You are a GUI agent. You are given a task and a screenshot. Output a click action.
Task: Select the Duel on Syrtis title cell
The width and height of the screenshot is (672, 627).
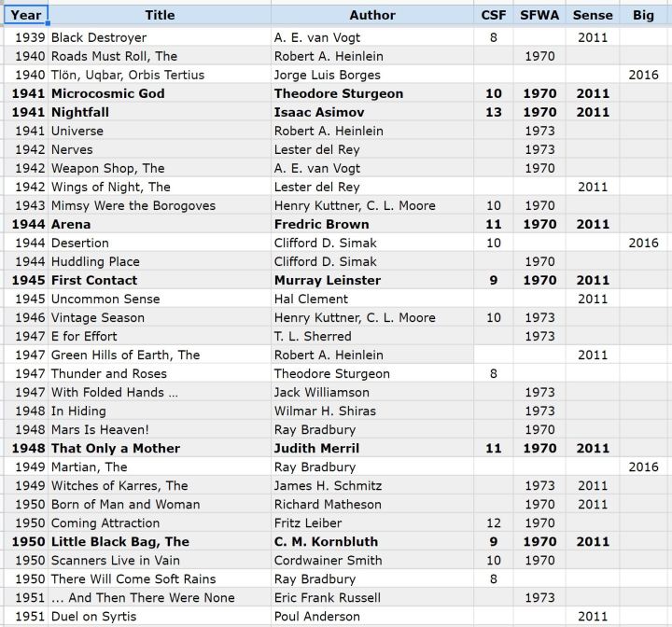pyautogui.click(x=93, y=616)
